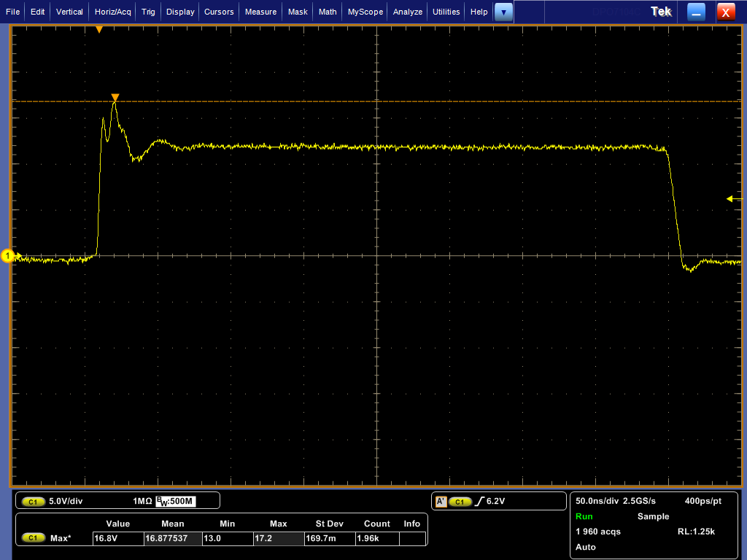Minimize the oscilloscope application window
This screenshot has height=560, width=747.
click(697, 12)
